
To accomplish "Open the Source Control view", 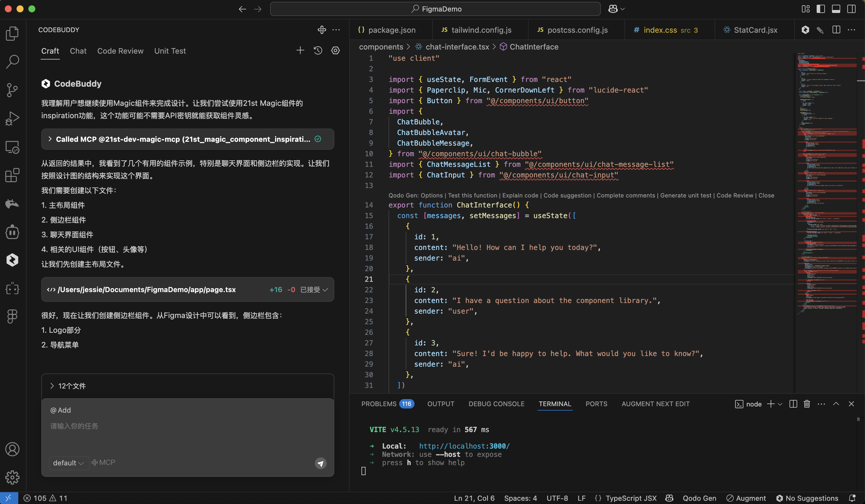I will (12, 90).
